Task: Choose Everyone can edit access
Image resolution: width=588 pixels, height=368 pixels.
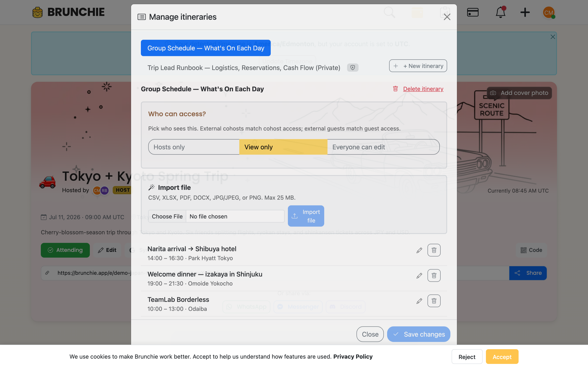Action: 383,147
